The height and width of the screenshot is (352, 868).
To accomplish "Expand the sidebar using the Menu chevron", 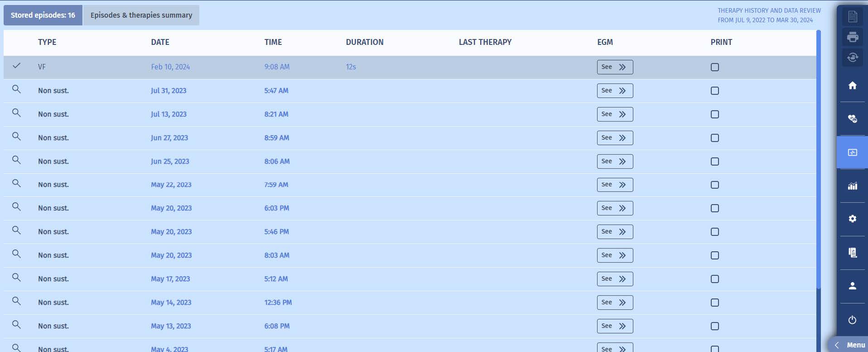I will tap(837, 345).
